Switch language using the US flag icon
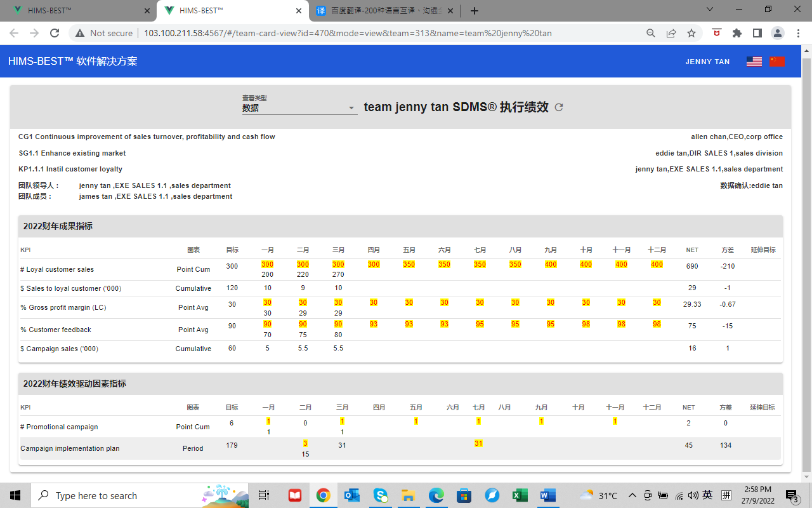This screenshot has width=812, height=508. click(754, 62)
